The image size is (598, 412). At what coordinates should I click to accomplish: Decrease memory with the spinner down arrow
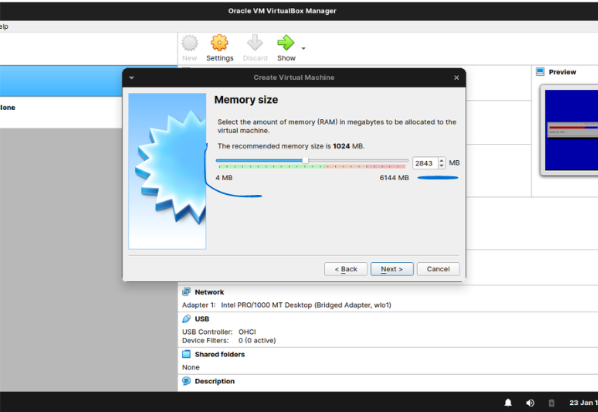point(441,166)
